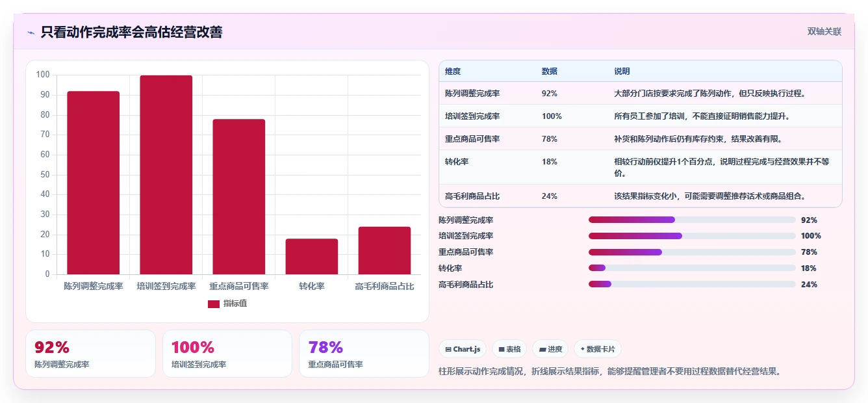Click the 高毛利商品占比 bar in the chart

[x=385, y=250]
